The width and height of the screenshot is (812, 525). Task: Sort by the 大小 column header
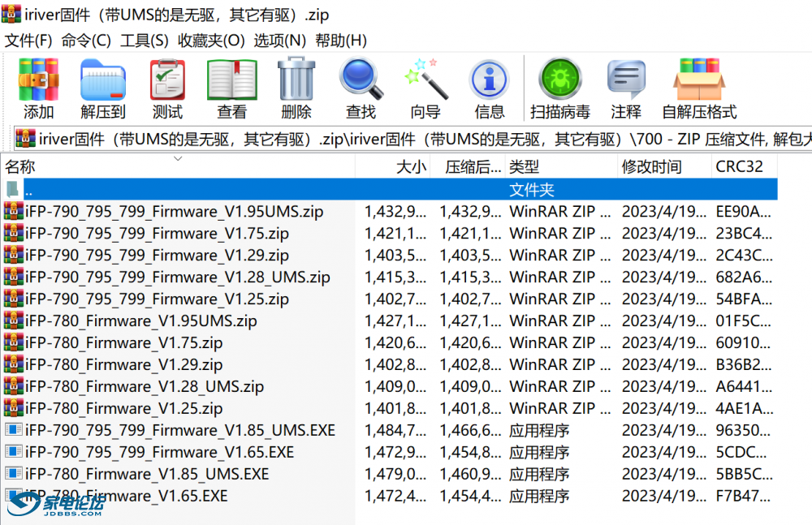[x=392, y=166]
